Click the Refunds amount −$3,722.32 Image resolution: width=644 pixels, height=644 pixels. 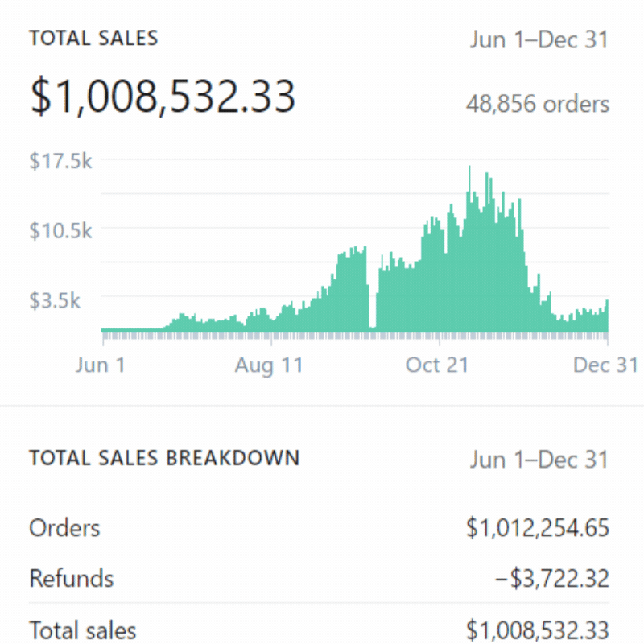pyautogui.click(x=551, y=578)
